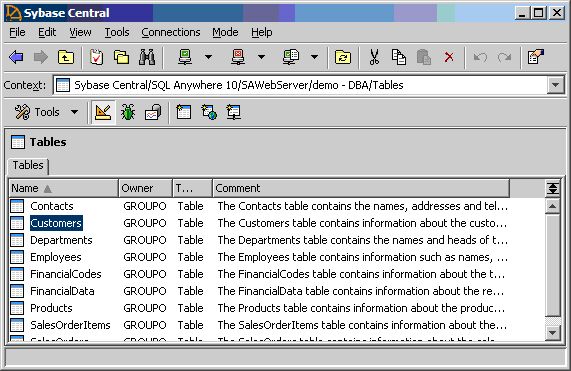Click the task checklist clipboard icon
571x371 pixels.
pyautogui.click(x=97, y=57)
